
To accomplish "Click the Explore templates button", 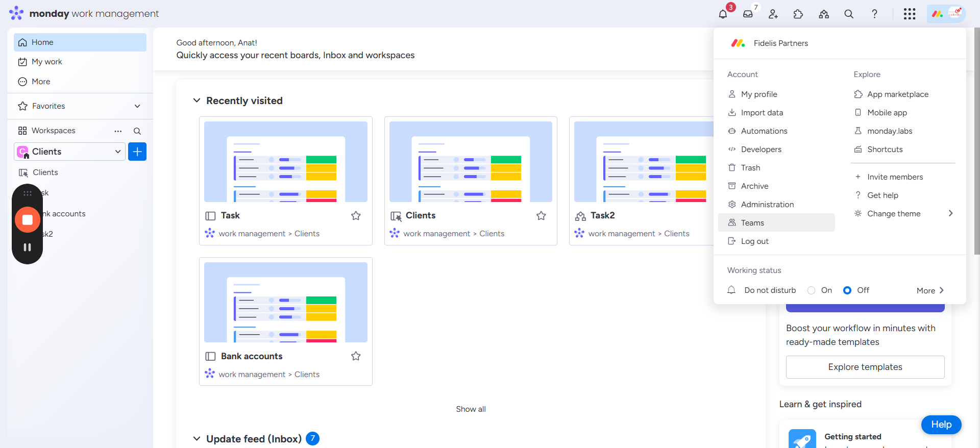I will [865, 367].
